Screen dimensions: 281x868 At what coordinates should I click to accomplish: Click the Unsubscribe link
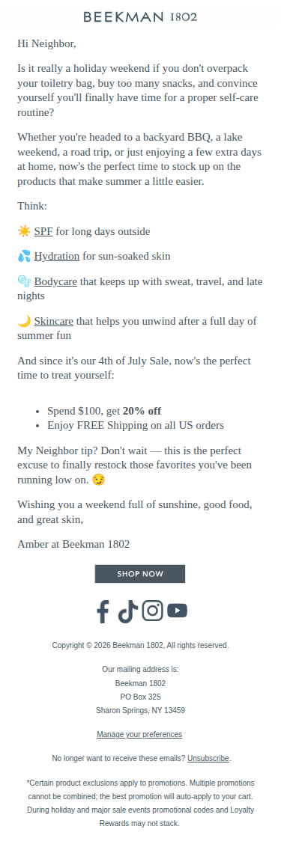pyautogui.click(x=208, y=759)
